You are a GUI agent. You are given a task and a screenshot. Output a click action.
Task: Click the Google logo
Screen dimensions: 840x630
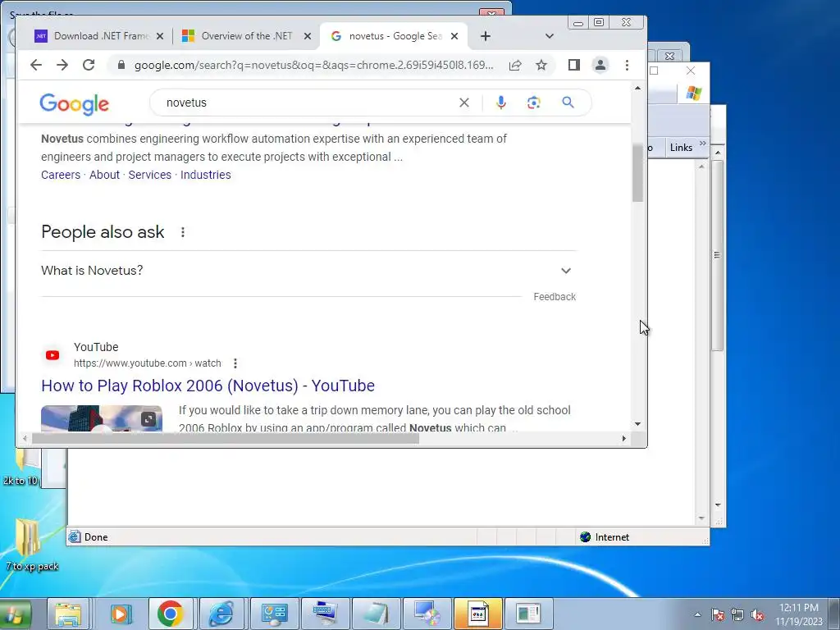(75, 104)
